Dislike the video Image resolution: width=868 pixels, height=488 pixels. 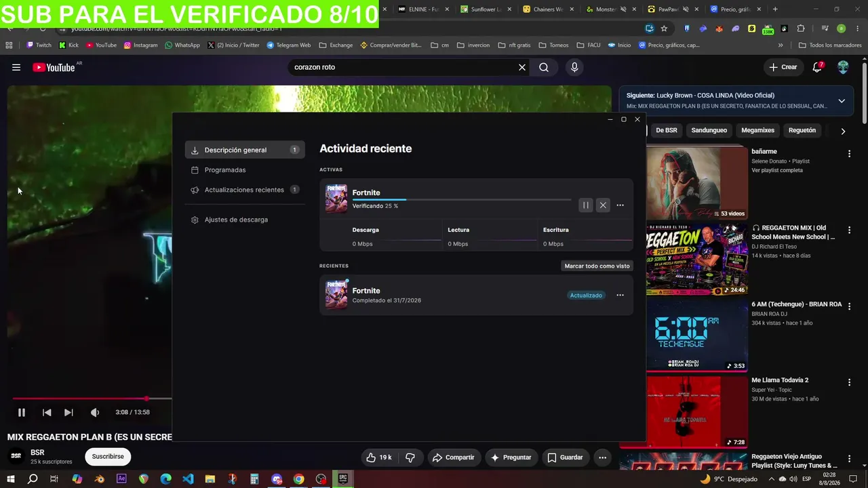(410, 457)
